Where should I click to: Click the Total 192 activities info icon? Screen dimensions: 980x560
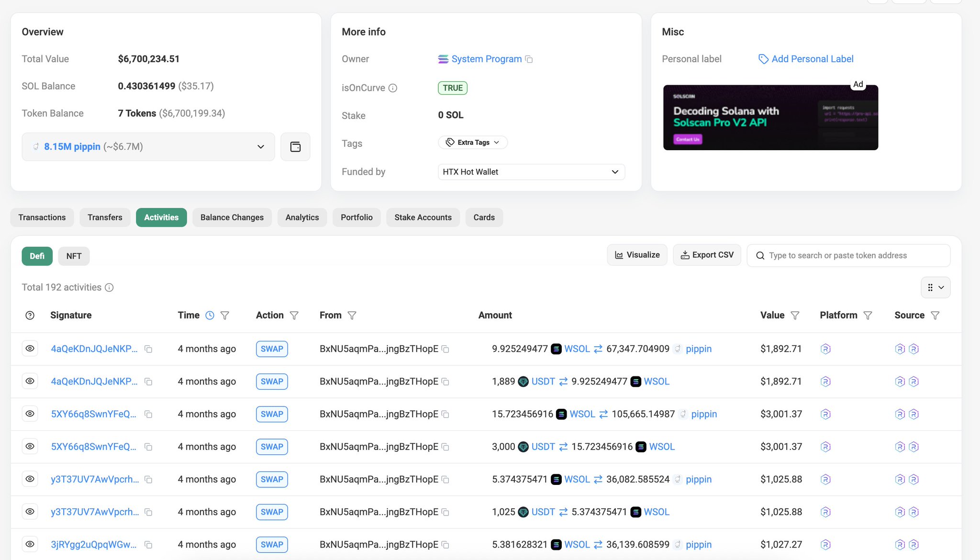[x=109, y=287]
